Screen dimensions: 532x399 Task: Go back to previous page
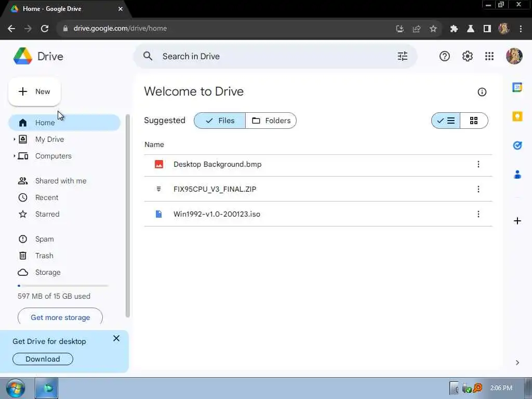point(11,29)
